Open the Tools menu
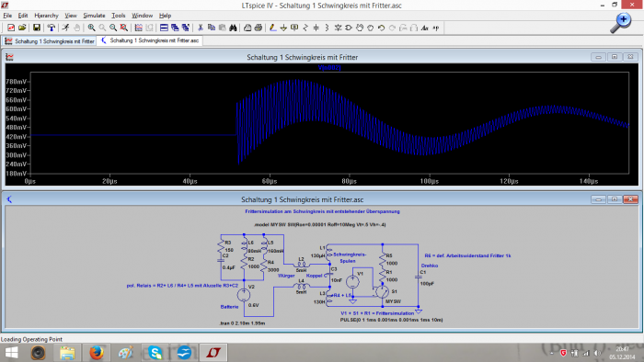 point(119,16)
